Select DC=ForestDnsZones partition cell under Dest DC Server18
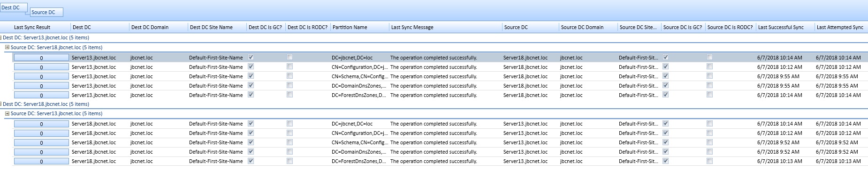The image size is (868, 178). point(359,161)
